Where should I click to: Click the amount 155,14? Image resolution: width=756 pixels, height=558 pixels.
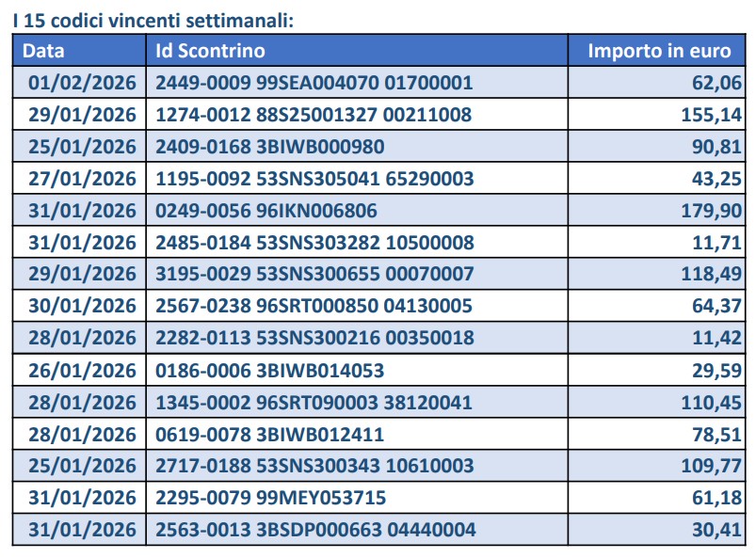tap(711, 115)
